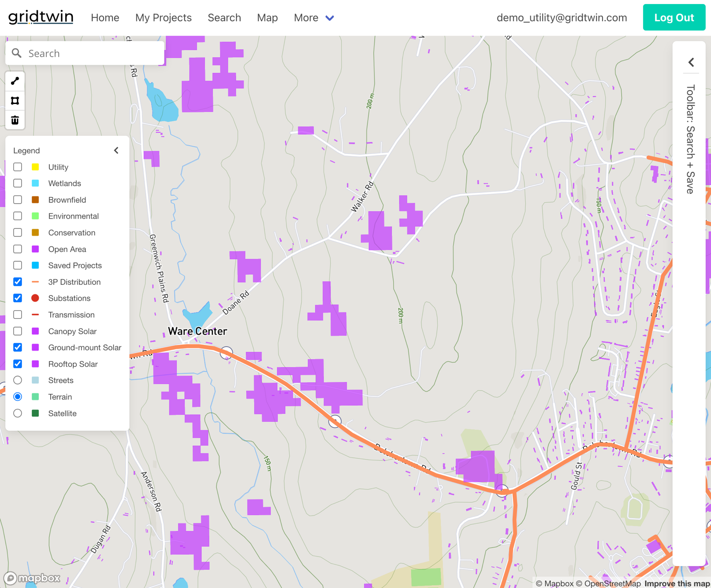Open the More dropdown menu
Image resolution: width=711 pixels, height=588 pixels.
pyautogui.click(x=314, y=18)
